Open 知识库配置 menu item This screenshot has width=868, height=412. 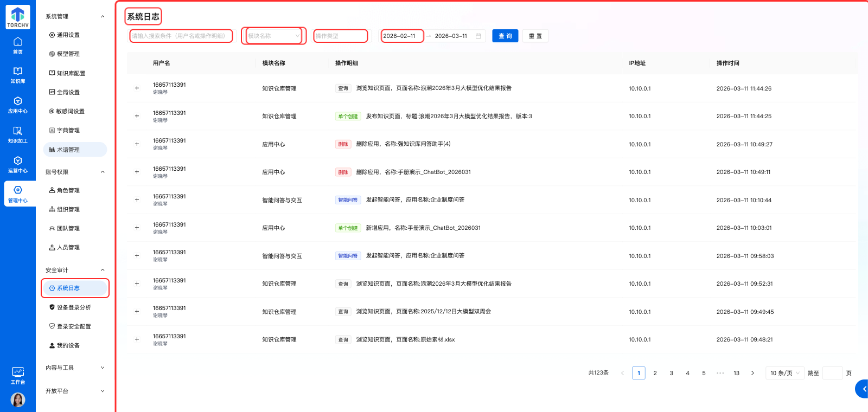pos(75,73)
